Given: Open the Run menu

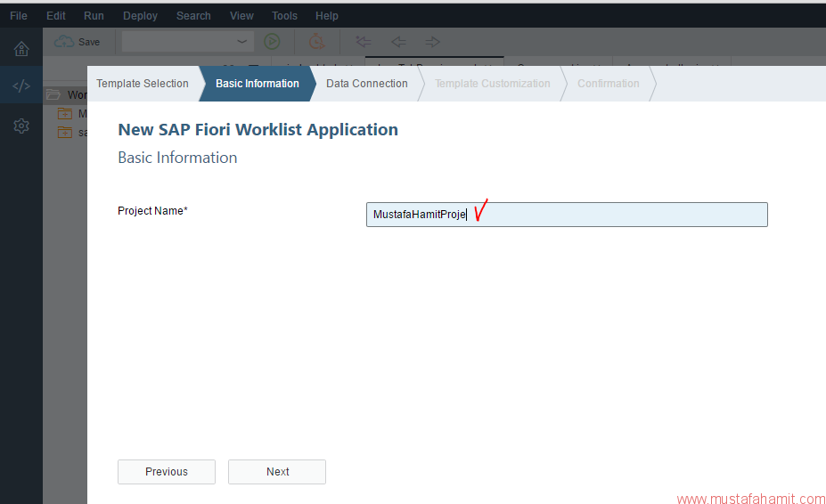Looking at the screenshot, I should coord(94,16).
